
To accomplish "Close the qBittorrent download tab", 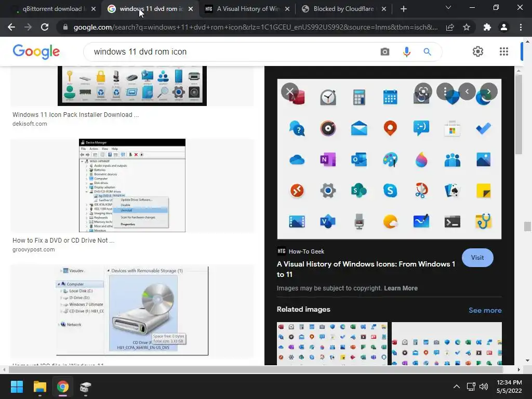I will 94,9.
